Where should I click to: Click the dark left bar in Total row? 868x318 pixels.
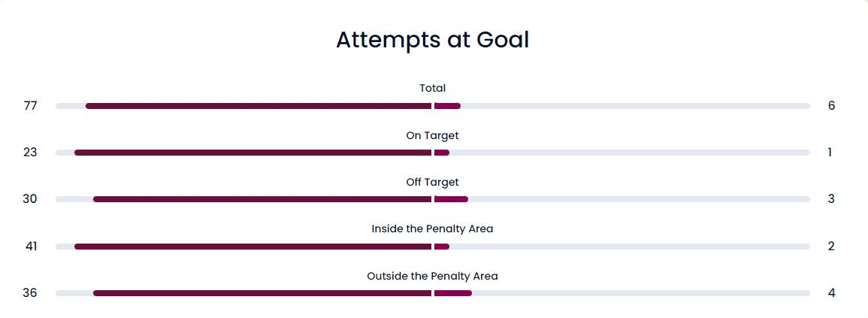tap(259, 106)
